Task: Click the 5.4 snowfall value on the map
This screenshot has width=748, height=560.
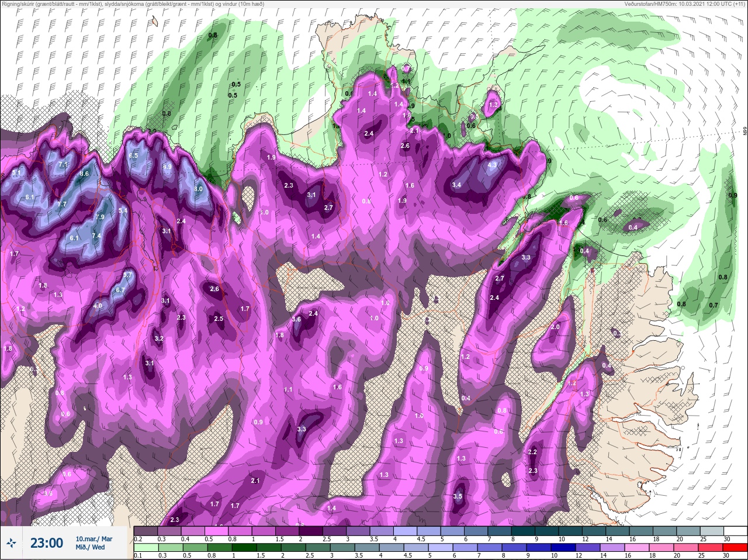Action: click(123, 210)
